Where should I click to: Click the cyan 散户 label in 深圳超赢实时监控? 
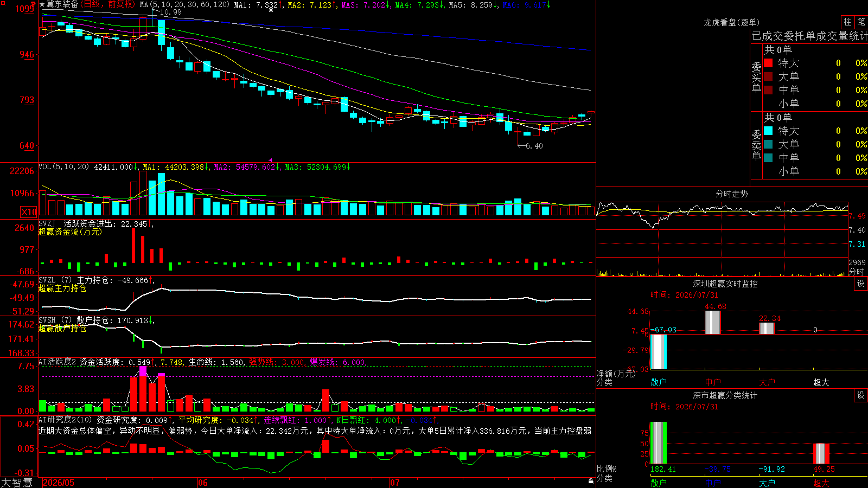[x=659, y=382]
